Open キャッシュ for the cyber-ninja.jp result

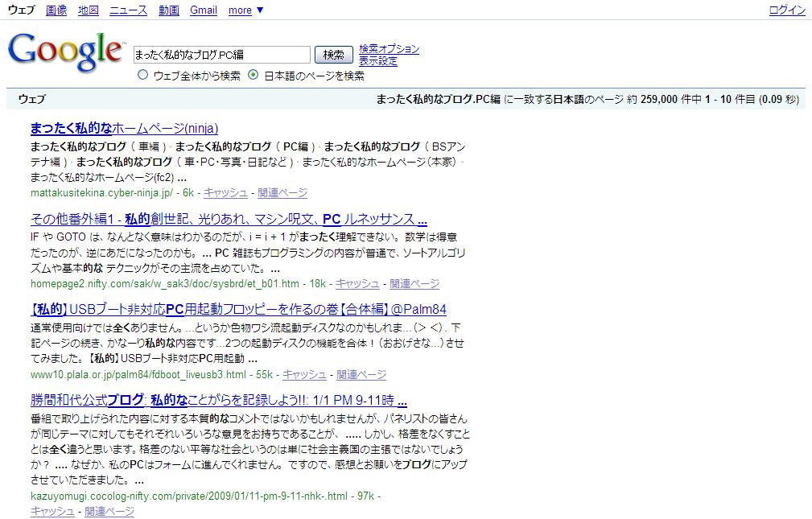tap(225, 192)
